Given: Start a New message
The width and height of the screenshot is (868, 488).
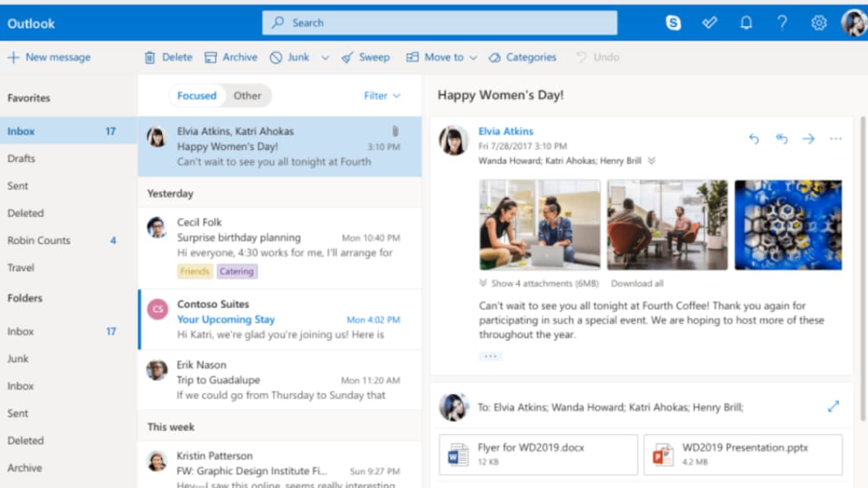Looking at the screenshot, I should coord(48,56).
